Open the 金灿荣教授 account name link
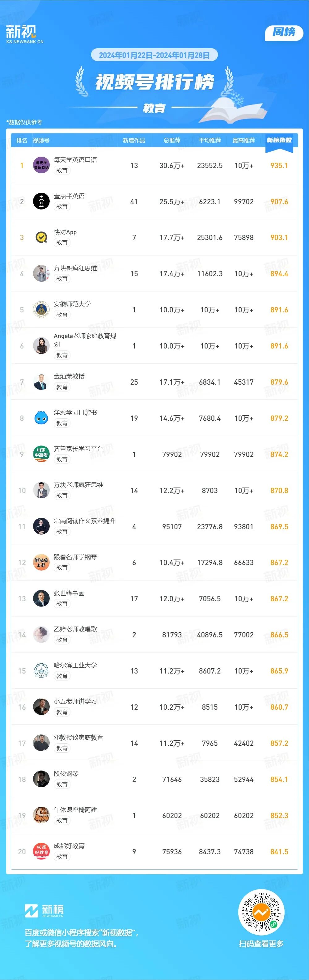This screenshot has width=309, height=980. click(x=69, y=376)
